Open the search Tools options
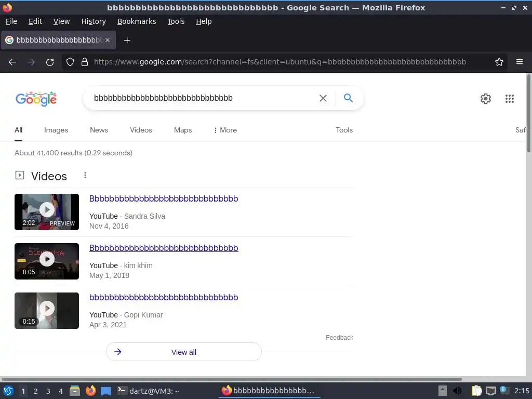 344,130
